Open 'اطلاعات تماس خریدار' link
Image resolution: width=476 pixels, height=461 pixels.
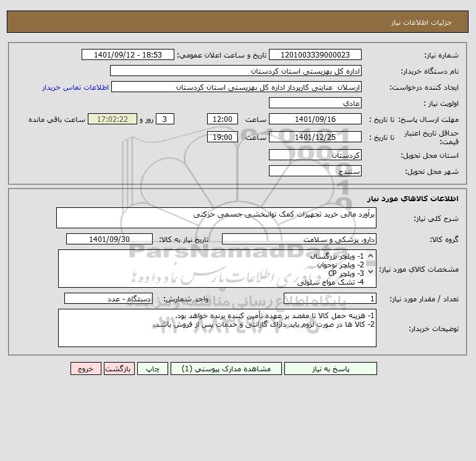[75, 87]
